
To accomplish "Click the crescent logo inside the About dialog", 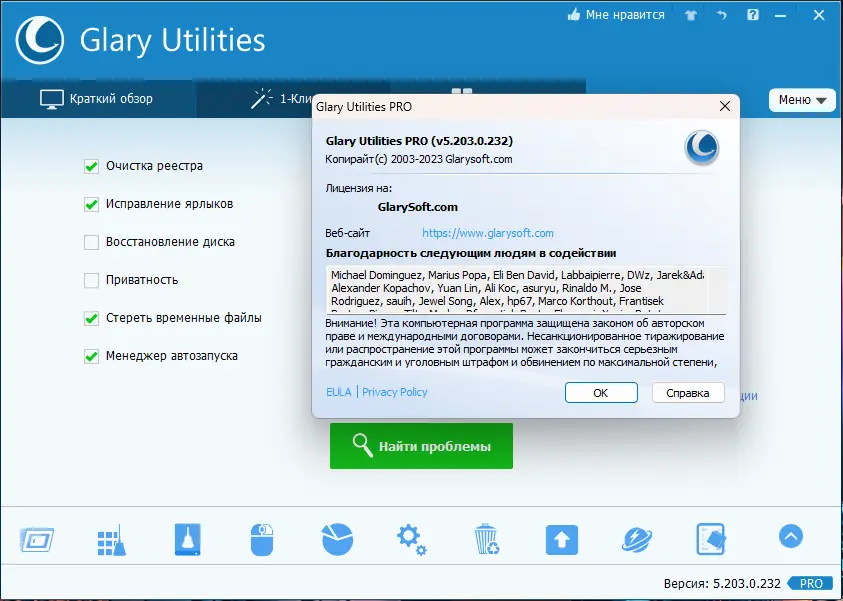I will point(702,148).
